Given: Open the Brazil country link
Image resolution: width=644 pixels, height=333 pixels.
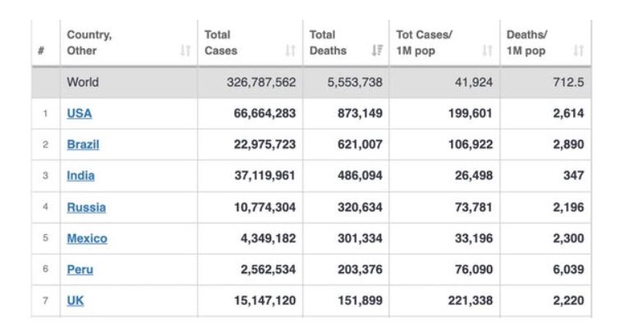Looking at the screenshot, I should pos(83,145).
